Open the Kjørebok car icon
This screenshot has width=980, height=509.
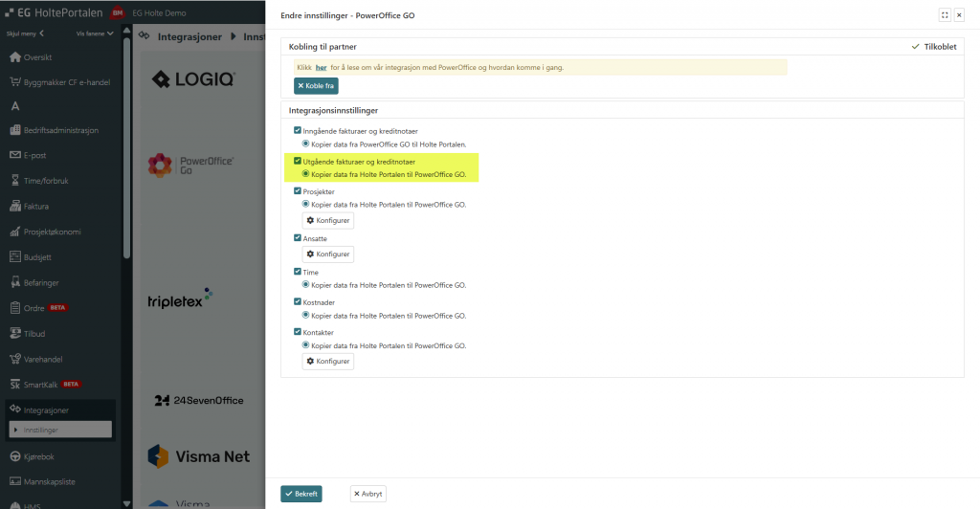tap(15, 455)
